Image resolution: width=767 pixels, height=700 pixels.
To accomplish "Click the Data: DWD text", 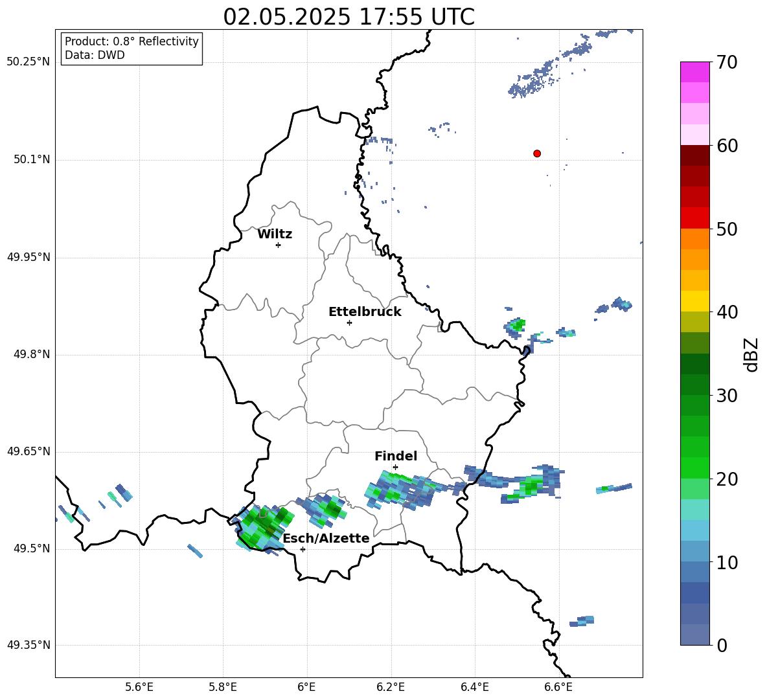I will point(95,55).
